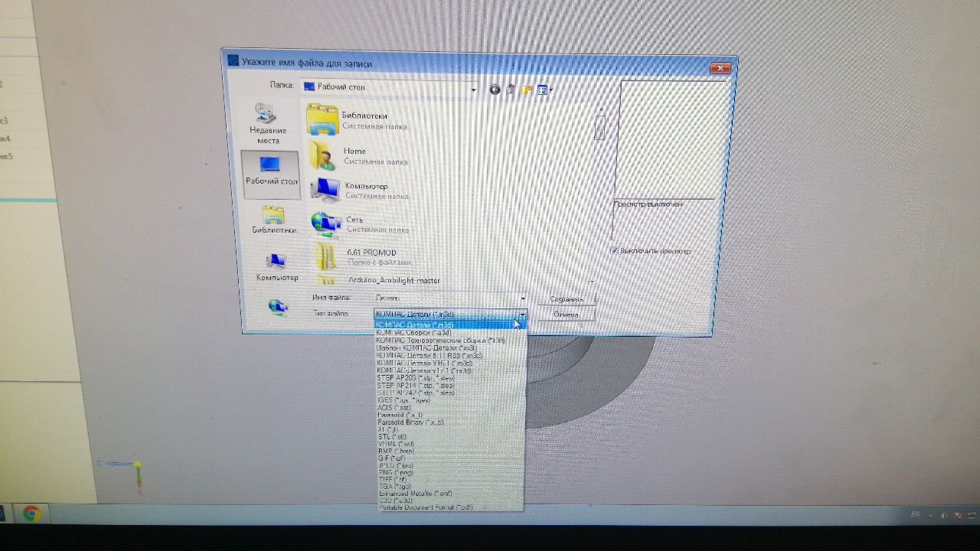Click the file list vertical scrollbar thumb
The height and width of the screenshot is (551, 980).
tap(599, 126)
